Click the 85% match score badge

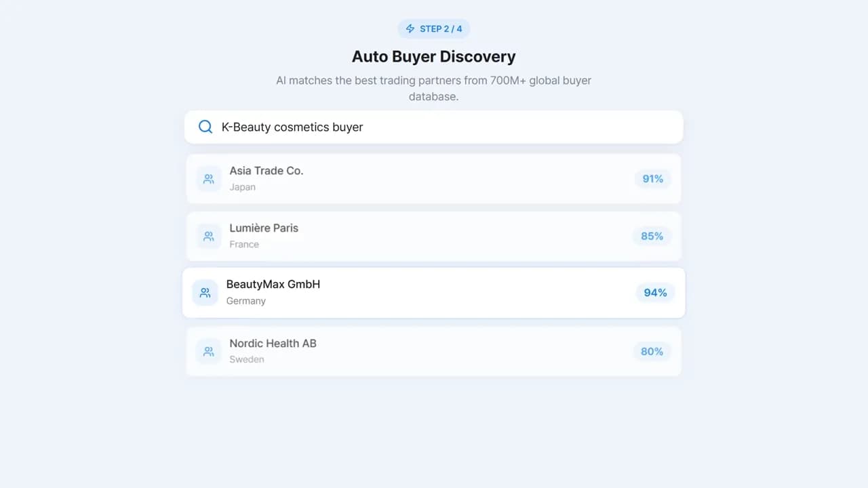pos(652,236)
